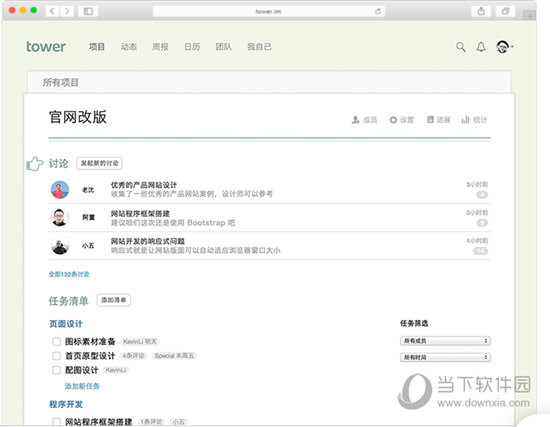Check the 图标素材准备 task checkbox

[56, 341]
